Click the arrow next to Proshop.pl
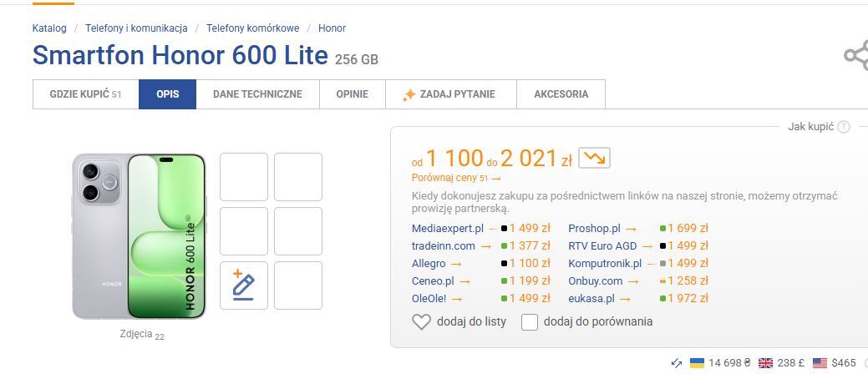This screenshot has width=868, height=384. [631, 228]
